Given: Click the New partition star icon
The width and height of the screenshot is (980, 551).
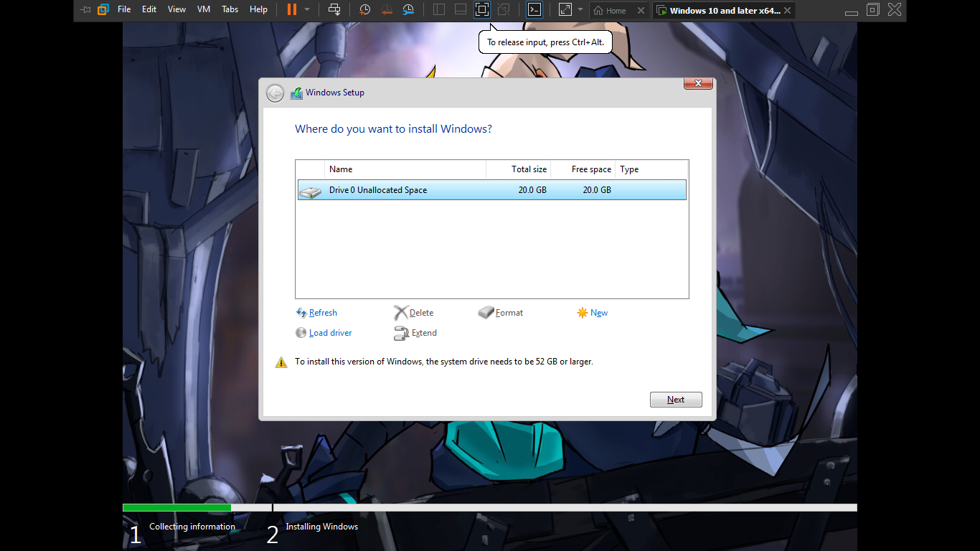Looking at the screenshot, I should [583, 313].
